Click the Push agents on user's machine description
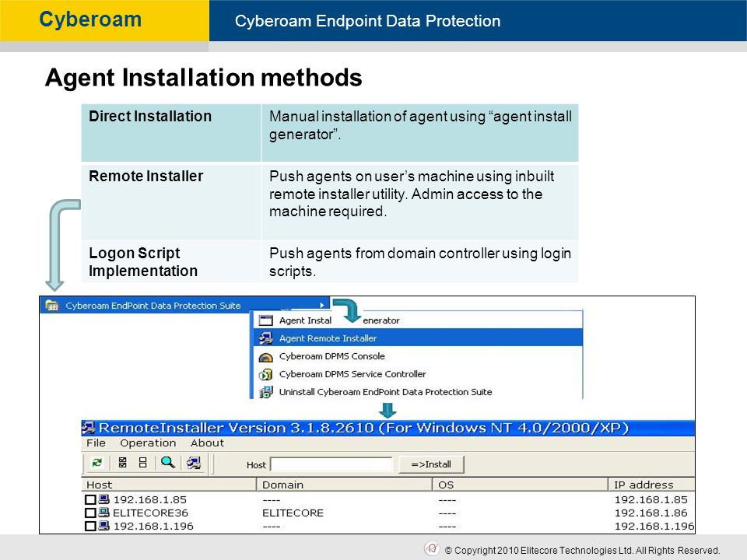The width and height of the screenshot is (747, 560). coord(412,194)
